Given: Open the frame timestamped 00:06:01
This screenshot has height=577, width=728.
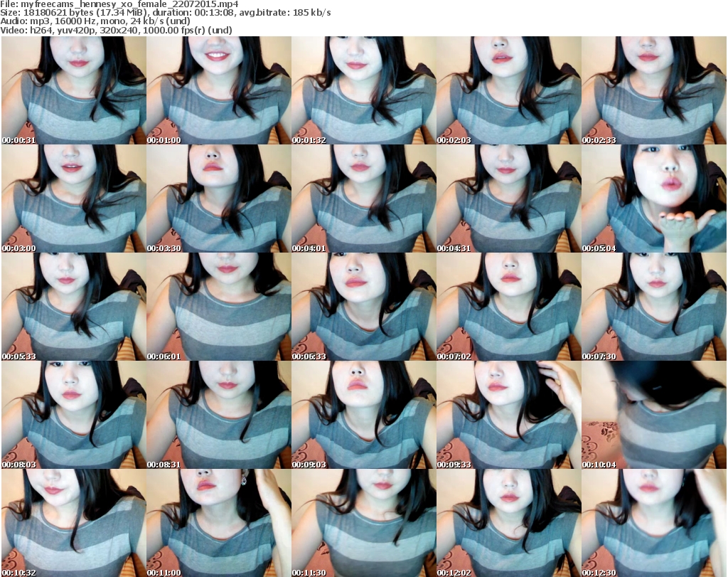Looking at the screenshot, I should click(219, 307).
